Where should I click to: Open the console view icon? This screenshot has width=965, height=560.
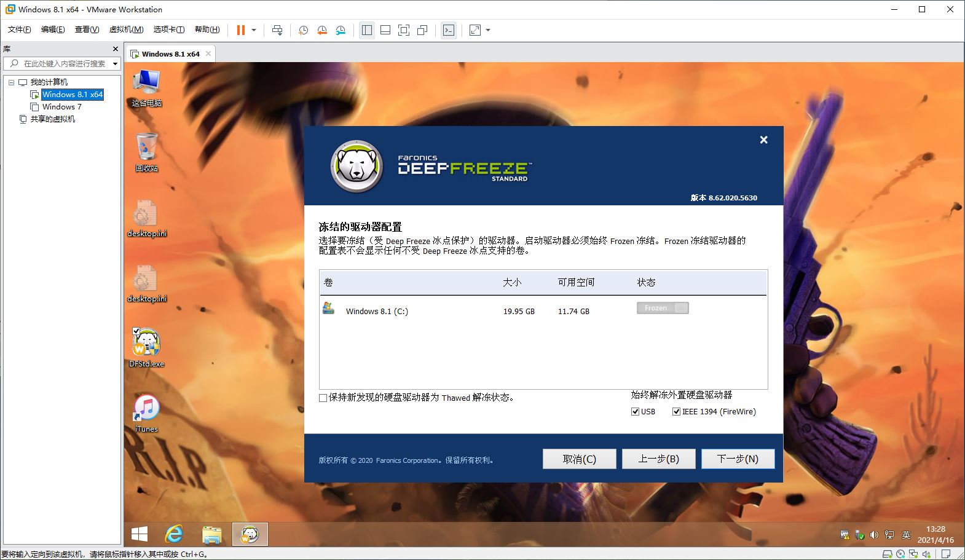[449, 30]
